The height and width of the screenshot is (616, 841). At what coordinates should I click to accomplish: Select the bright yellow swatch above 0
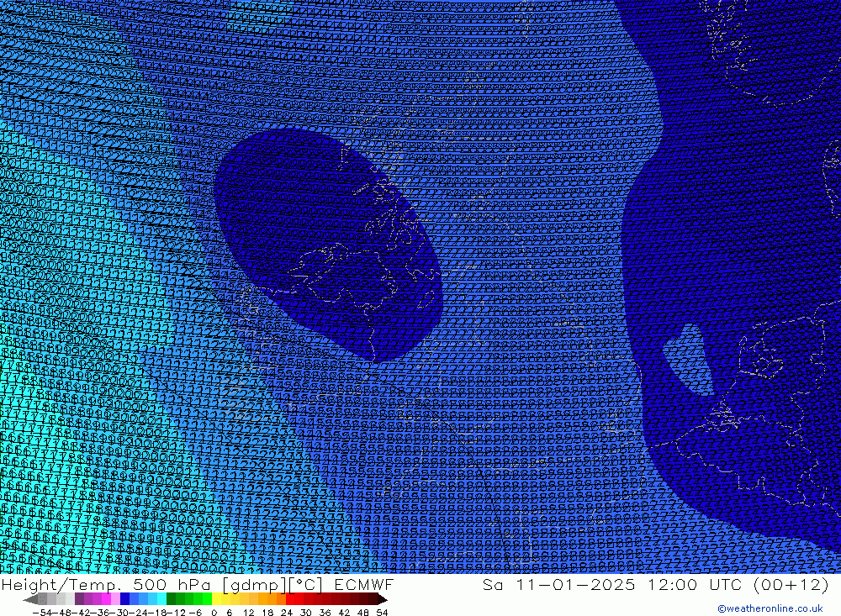click(x=217, y=600)
